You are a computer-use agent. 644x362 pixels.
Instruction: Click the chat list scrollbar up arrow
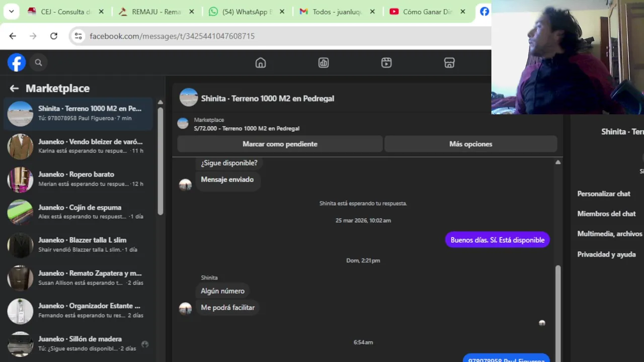coord(160,102)
